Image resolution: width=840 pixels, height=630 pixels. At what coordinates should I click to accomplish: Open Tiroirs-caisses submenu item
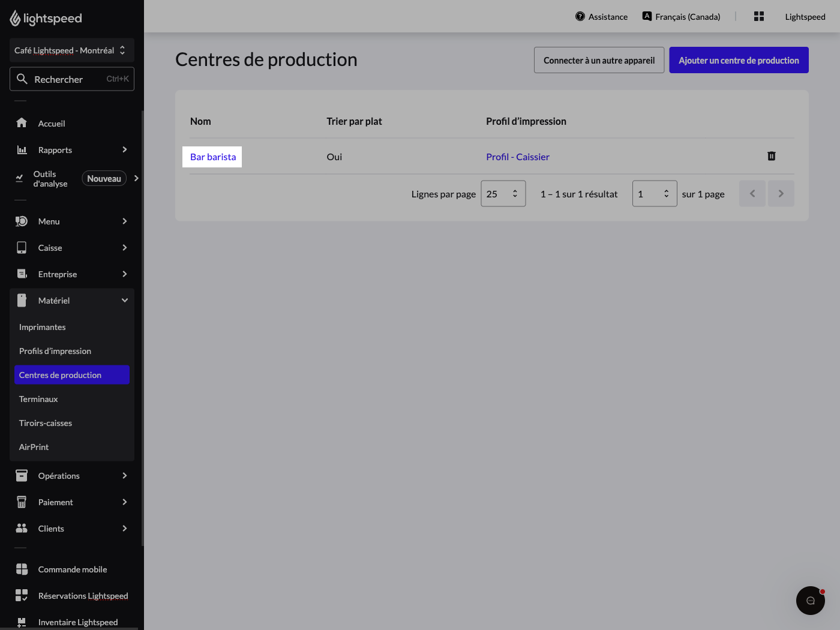pos(72,423)
